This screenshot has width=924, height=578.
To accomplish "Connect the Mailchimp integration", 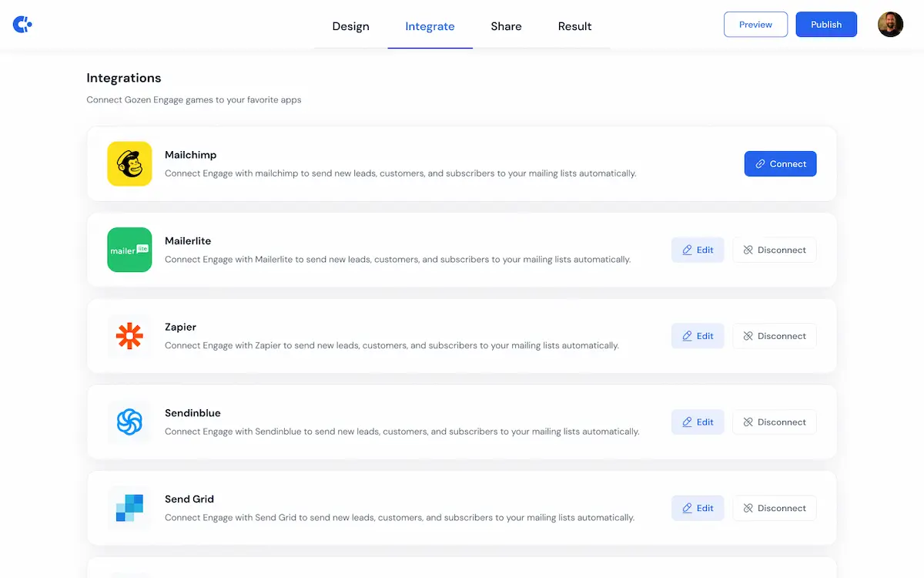I will tap(780, 163).
